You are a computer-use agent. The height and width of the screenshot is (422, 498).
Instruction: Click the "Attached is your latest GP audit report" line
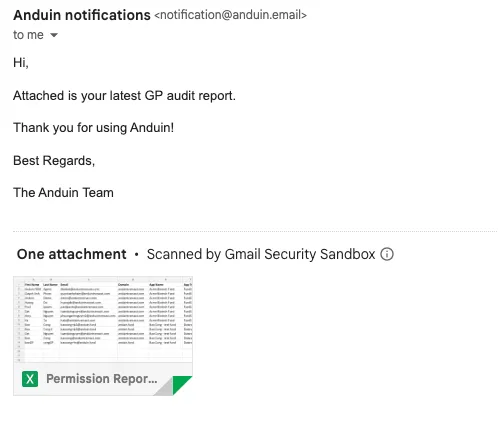pos(124,96)
